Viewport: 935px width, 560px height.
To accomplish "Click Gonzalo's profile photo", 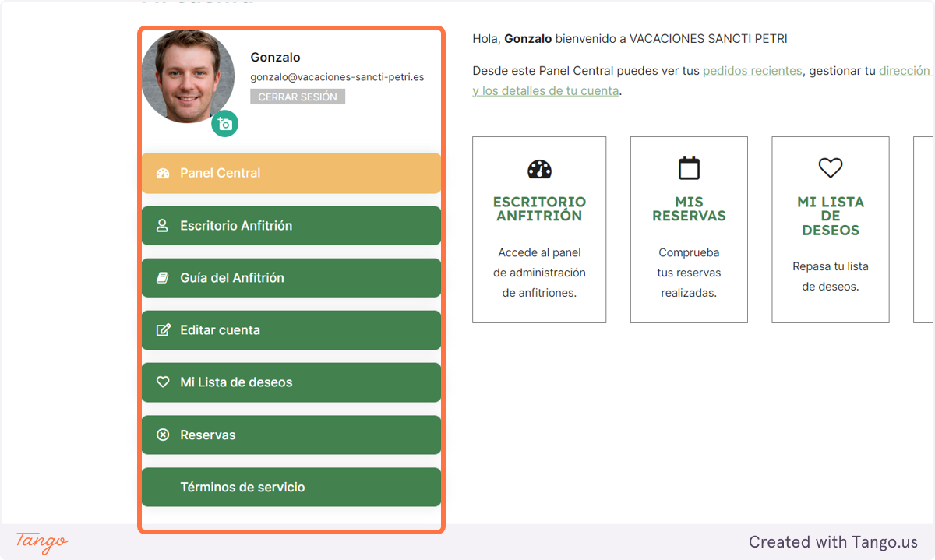I will (188, 77).
